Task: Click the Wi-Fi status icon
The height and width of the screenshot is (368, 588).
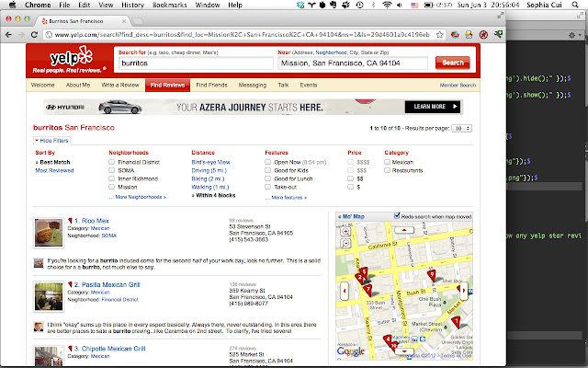Action: pyautogui.click(x=387, y=5)
